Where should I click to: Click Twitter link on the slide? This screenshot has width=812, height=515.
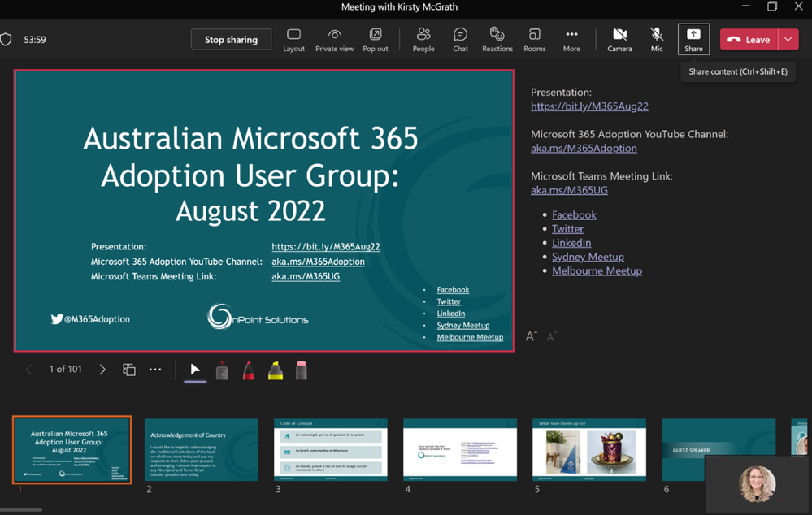(449, 301)
